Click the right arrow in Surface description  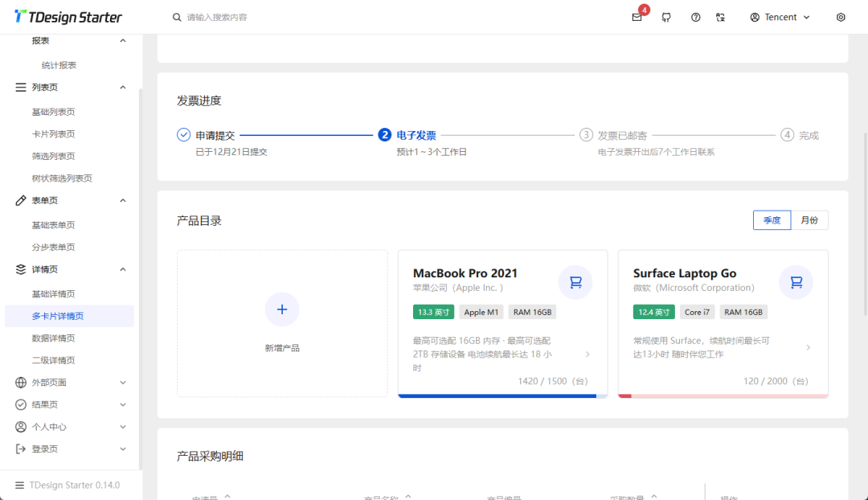tap(809, 348)
